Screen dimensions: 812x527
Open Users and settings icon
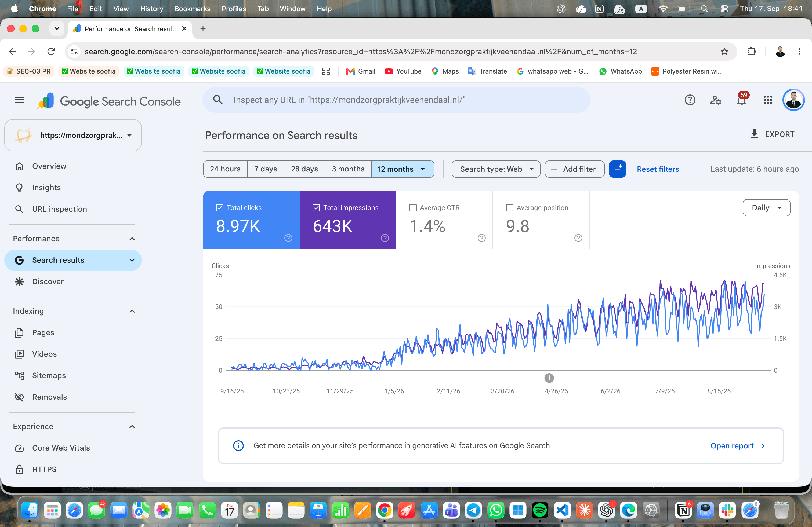pos(715,100)
